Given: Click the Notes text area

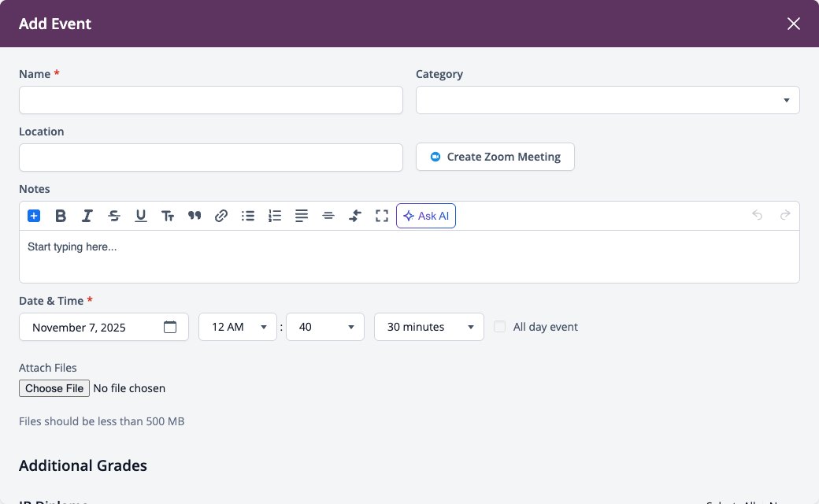Looking at the screenshot, I should 409,257.
